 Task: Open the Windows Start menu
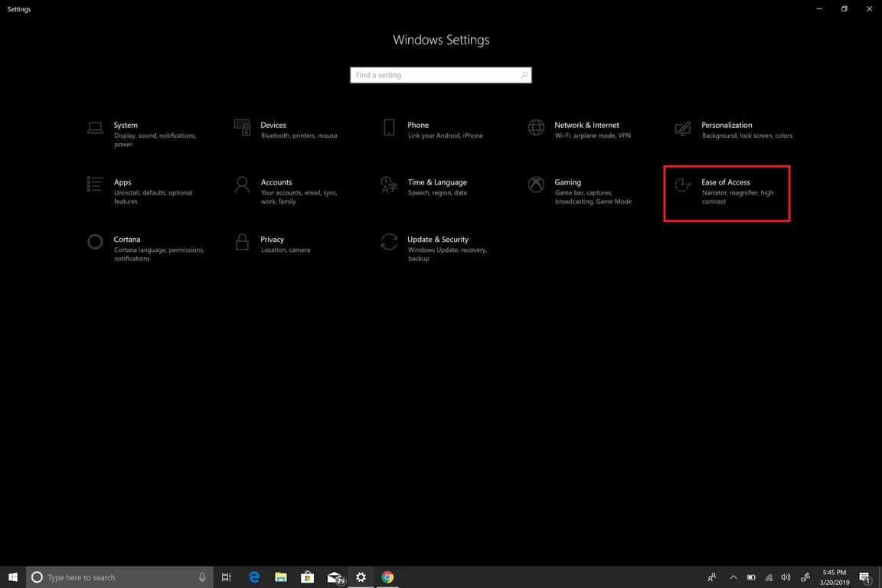tap(12, 577)
